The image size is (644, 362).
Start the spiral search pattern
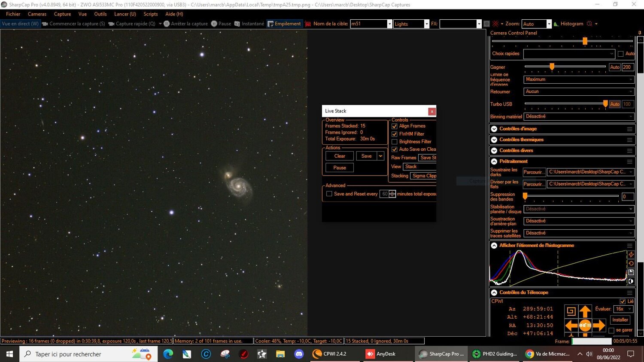tap(571, 311)
